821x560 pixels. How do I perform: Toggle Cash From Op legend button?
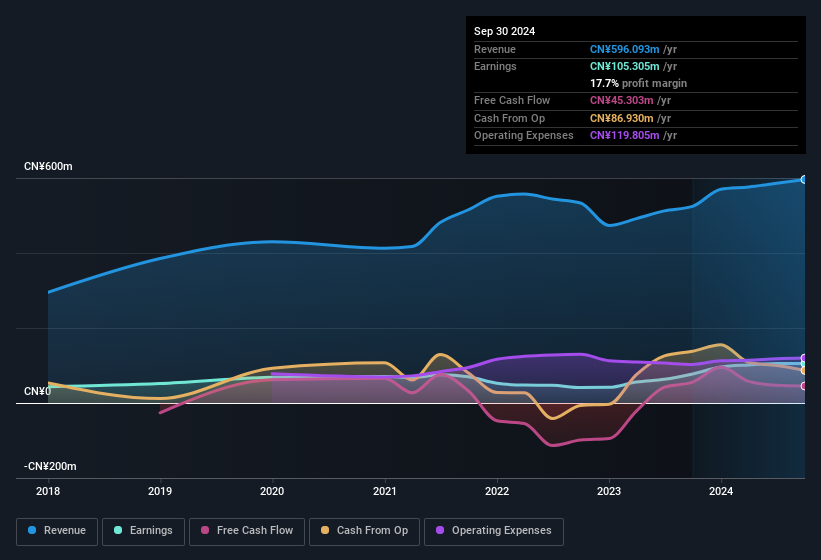tap(363, 530)
